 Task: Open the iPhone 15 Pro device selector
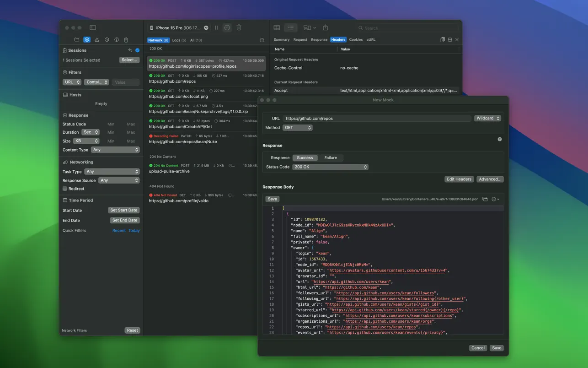[179, 28]
